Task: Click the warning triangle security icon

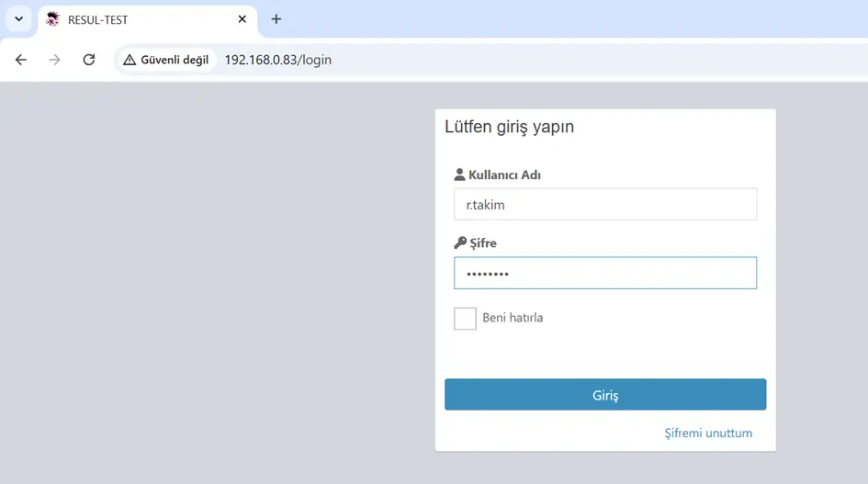Action: tap(130, 60)
